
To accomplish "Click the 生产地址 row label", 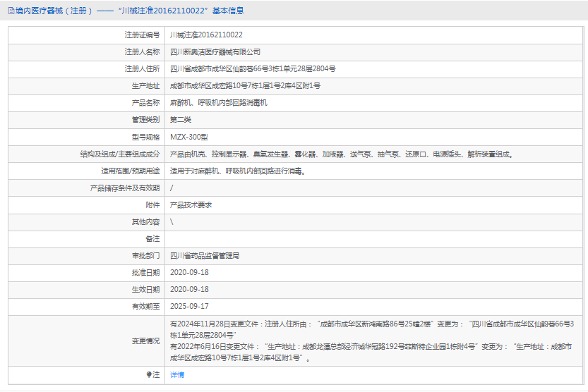I will pos(145,86).
